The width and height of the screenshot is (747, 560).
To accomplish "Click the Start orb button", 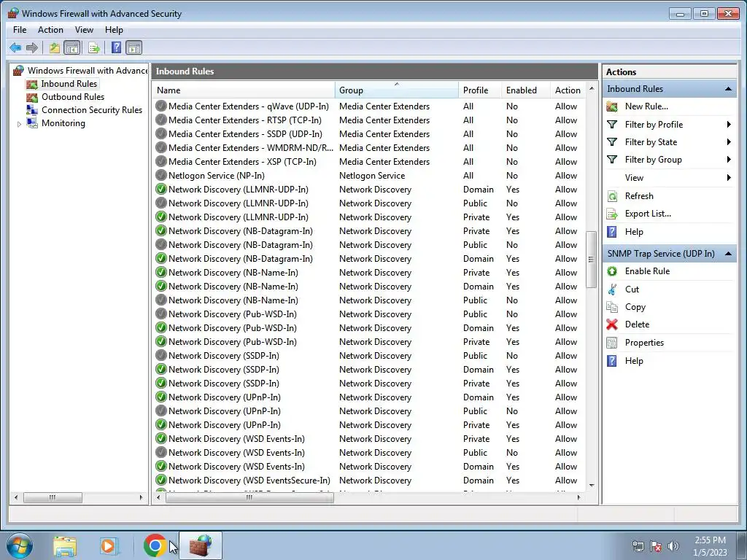I will (20, 545).
